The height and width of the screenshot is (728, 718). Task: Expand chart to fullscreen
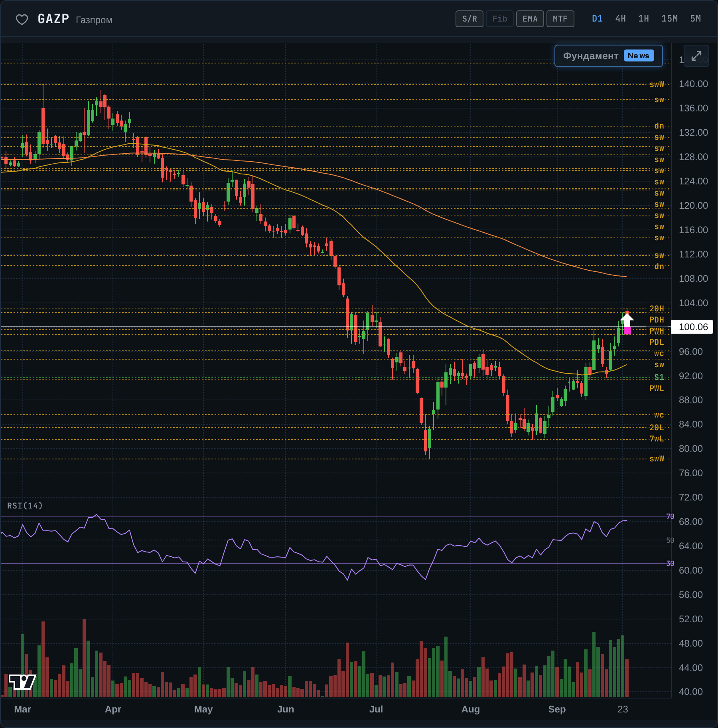point(696,56)
